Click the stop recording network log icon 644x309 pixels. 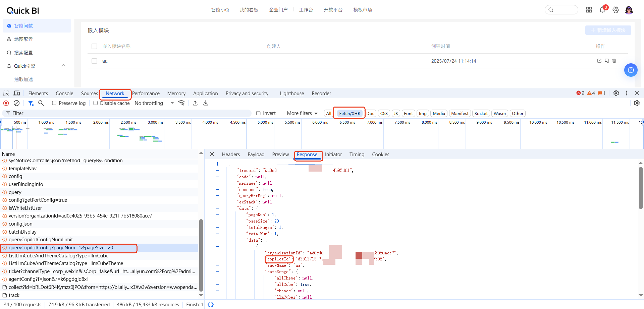[x=6, y=103]
